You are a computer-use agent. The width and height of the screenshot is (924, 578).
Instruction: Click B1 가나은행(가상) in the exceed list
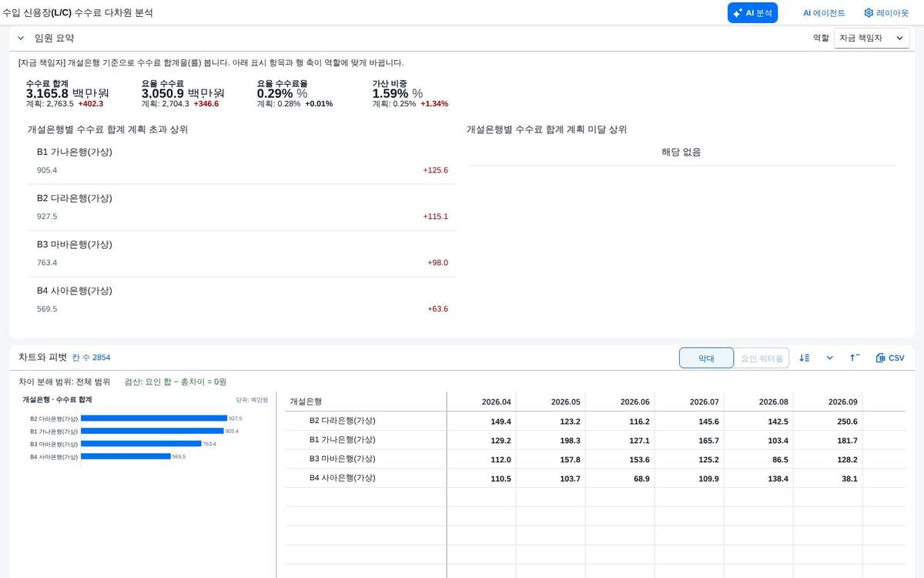75,152
